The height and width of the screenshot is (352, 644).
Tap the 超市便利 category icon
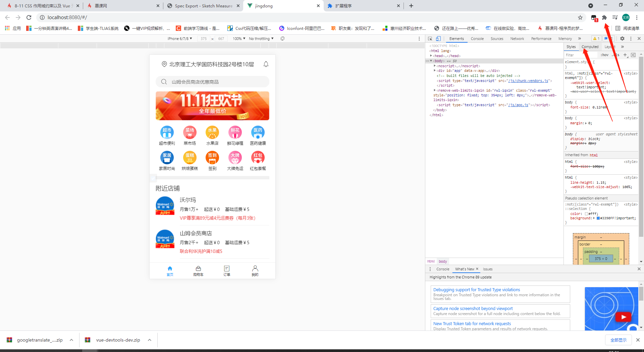[x=167, y=132]
